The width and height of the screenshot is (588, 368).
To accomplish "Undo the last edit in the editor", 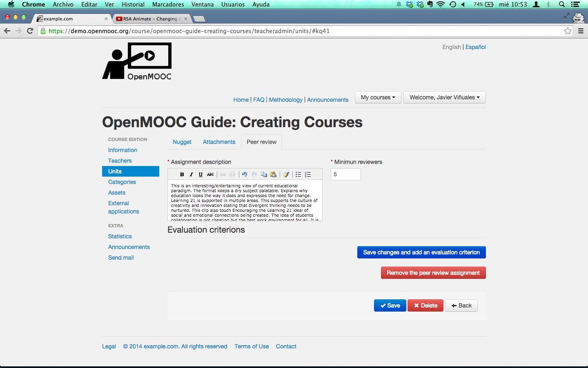I will coord(245,174).
